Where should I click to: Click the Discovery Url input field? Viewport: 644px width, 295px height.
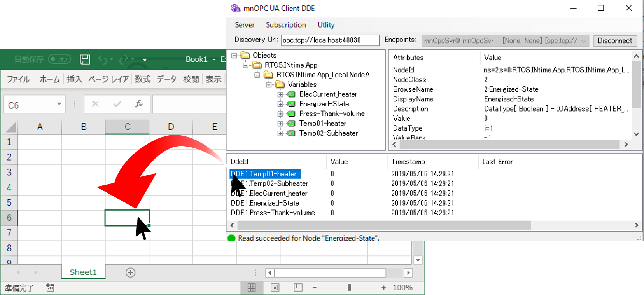(x=330, y=40)
